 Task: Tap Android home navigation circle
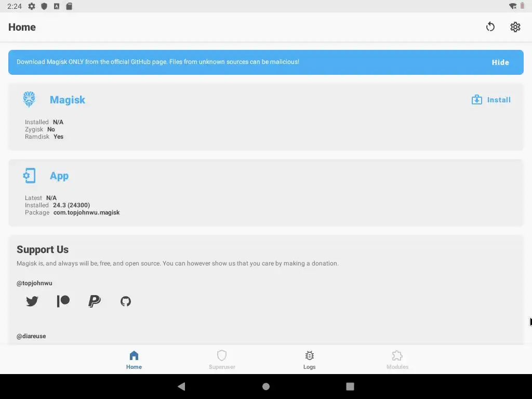[266, 387]
